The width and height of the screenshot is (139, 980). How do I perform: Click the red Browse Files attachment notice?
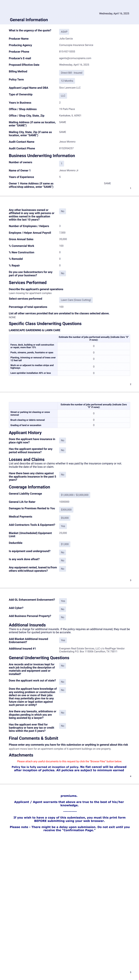69,762
